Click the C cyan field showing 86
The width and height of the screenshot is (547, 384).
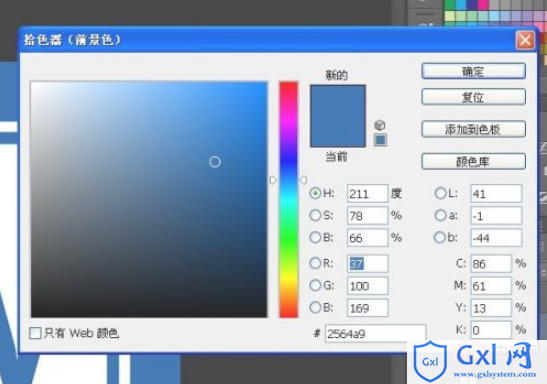pyautogui.click(x=491, y=264)
